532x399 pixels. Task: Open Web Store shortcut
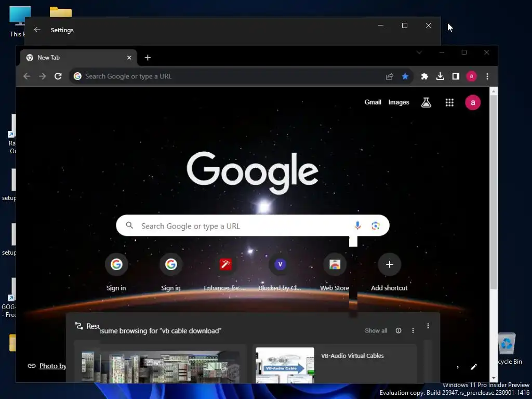coord(335,272)
